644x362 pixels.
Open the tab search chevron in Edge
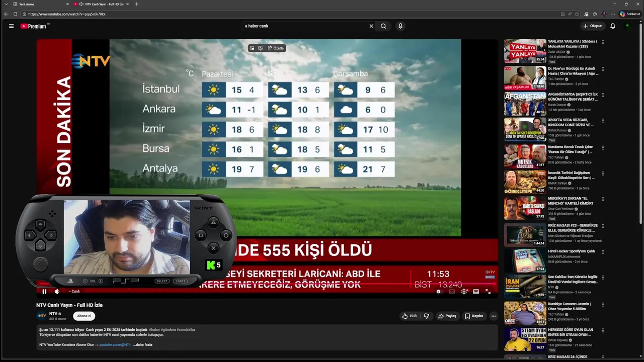click(x=6, y=4)
